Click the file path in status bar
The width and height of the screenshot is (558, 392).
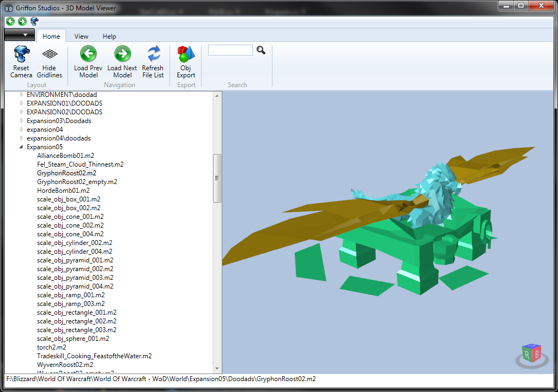tap(161, 379)
